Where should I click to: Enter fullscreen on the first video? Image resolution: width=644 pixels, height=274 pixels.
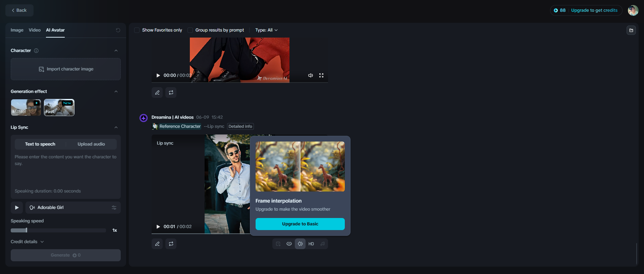pos(321,75)
